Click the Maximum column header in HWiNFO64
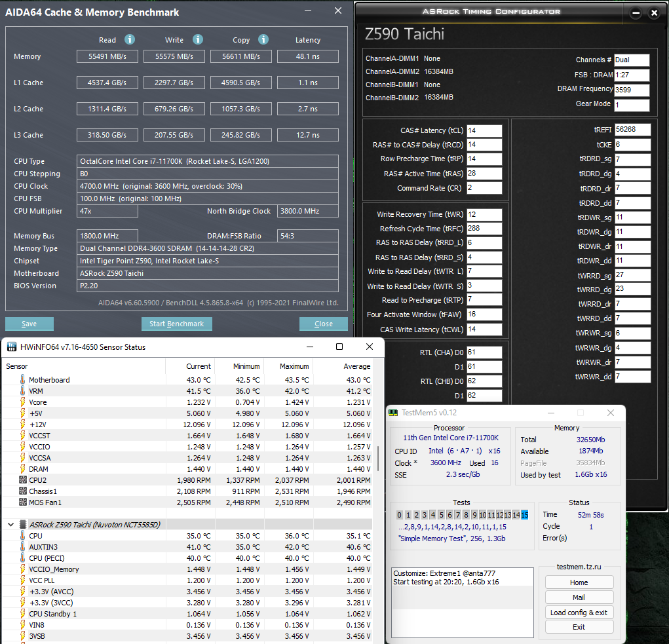This screenshot has width=669, height=644. click(294, 366)
